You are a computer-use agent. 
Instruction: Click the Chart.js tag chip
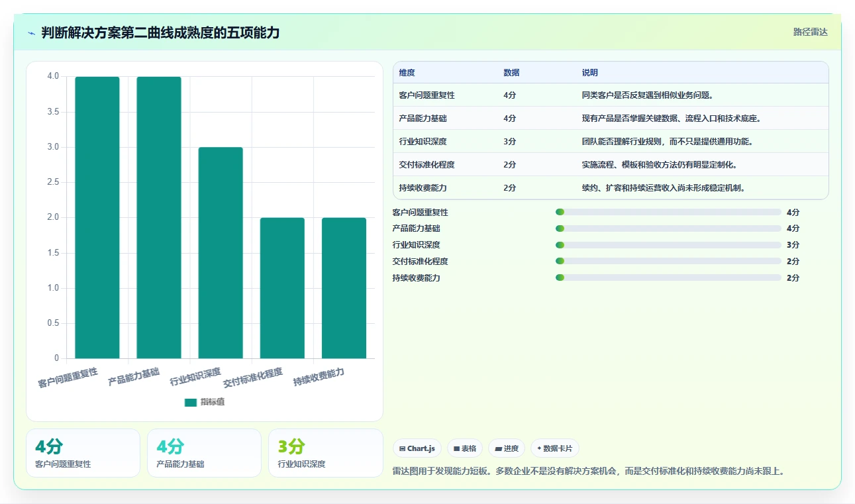click(x=417, y=448)
